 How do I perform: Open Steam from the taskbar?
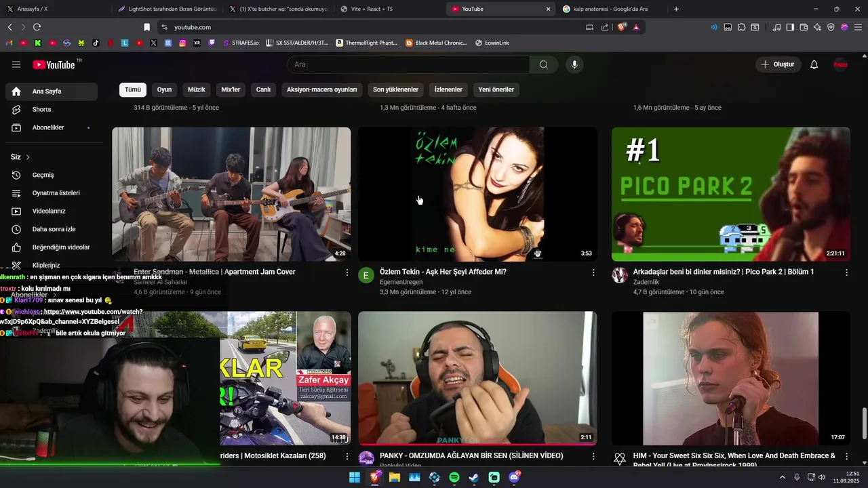[474, 477]
